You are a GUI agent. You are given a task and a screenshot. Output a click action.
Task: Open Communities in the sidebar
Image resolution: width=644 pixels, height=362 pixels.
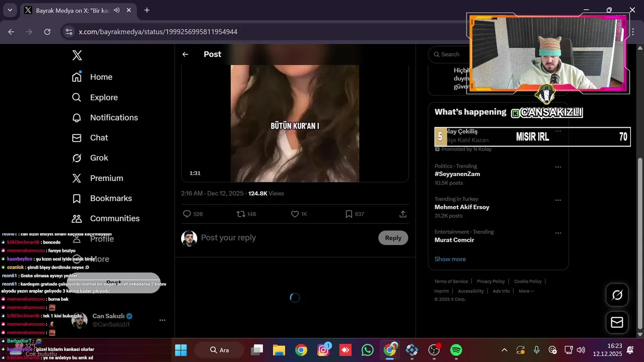[106, 219]
